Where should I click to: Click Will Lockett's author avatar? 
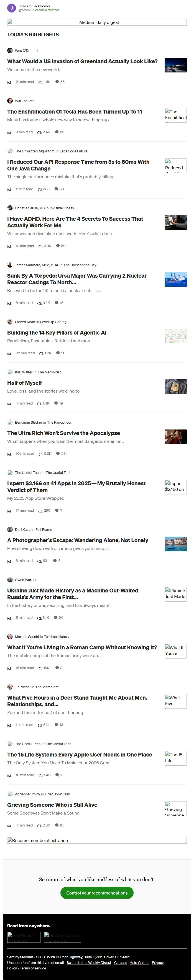click(10, 101)
